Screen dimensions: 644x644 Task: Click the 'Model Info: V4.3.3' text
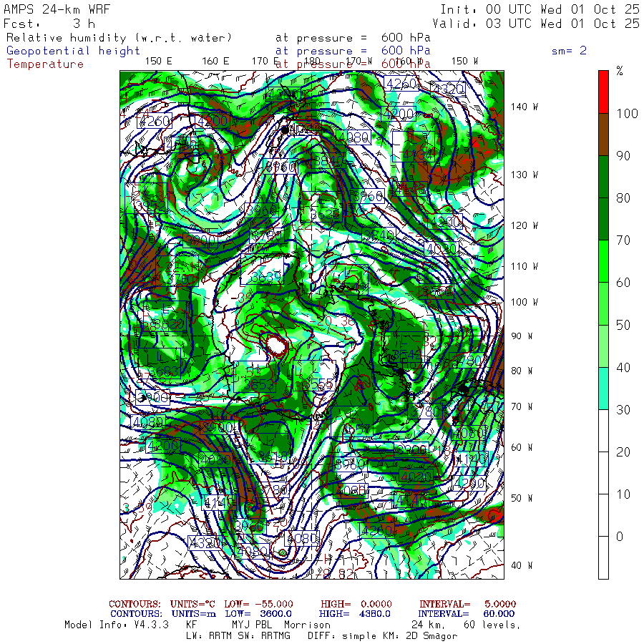(117, 625)
